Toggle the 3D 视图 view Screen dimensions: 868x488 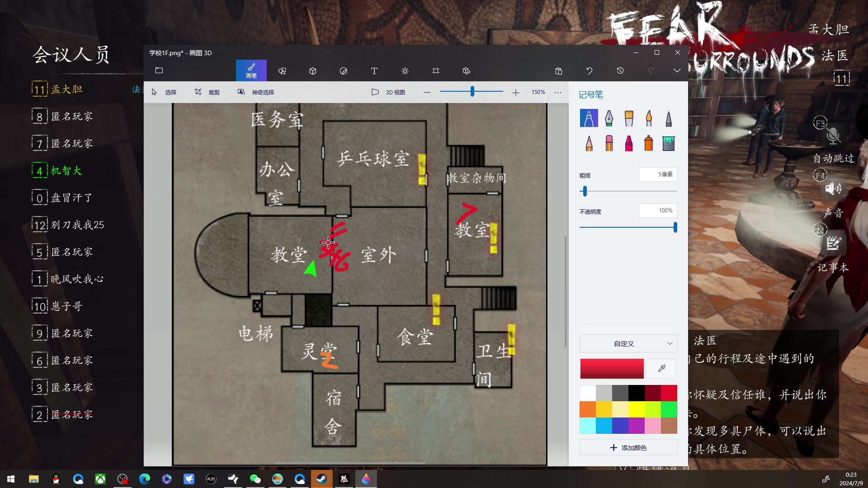click(x=388, y=92)
